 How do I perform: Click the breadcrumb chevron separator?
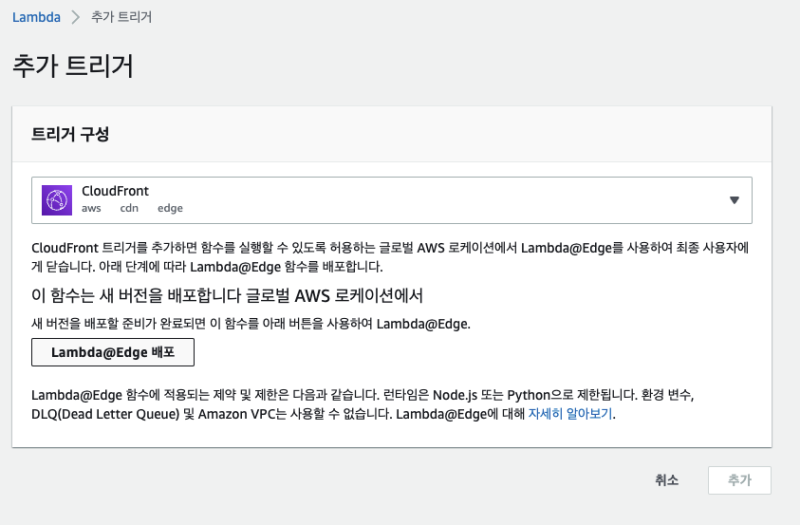(x=76, y=17)
